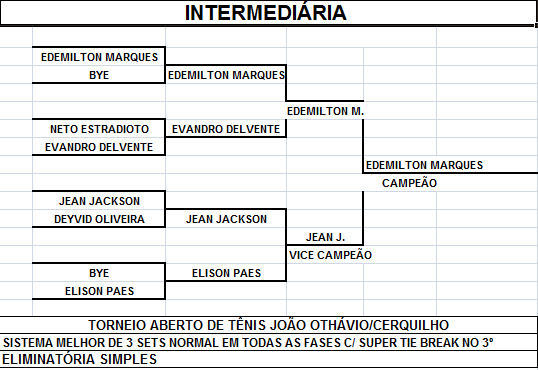Click the DEYVID OLIVEIRA cell

coord(99,219)
